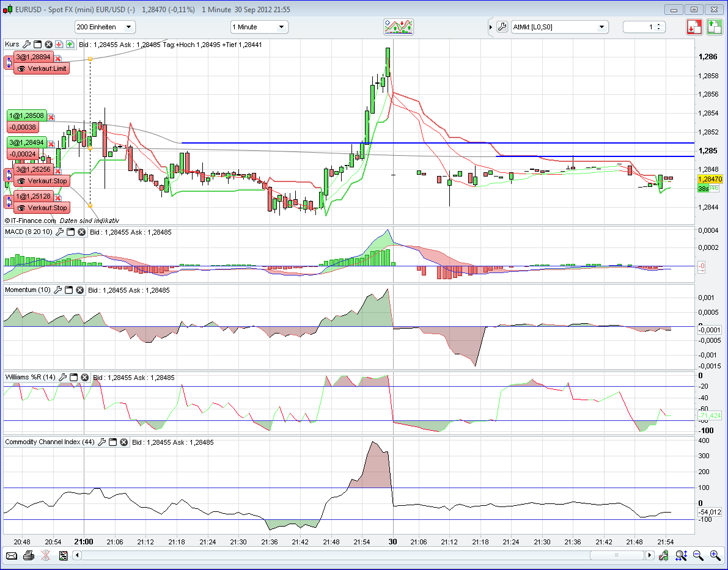Cancel the 3@1,28894 limit order
The height and width of the screenshot is (570, 728).
57,59
